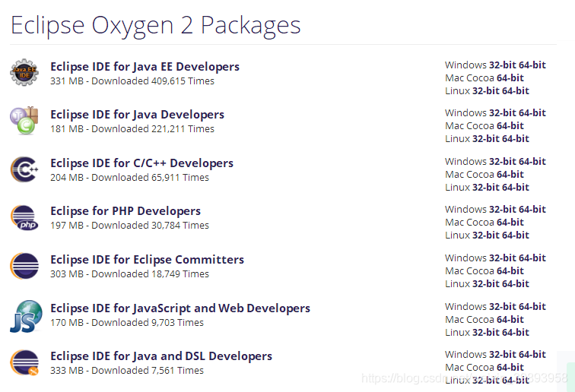Viewport: 575px width, 392px height.
Task: Download Java Developers Linux 64-bit
Action: [515, 138]
